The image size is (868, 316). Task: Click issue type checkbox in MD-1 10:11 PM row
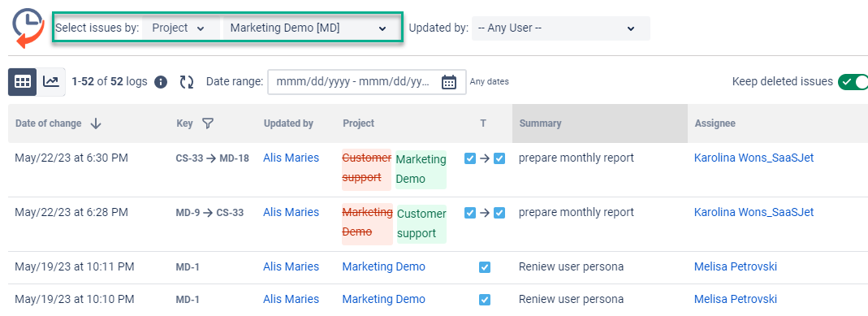485,267
